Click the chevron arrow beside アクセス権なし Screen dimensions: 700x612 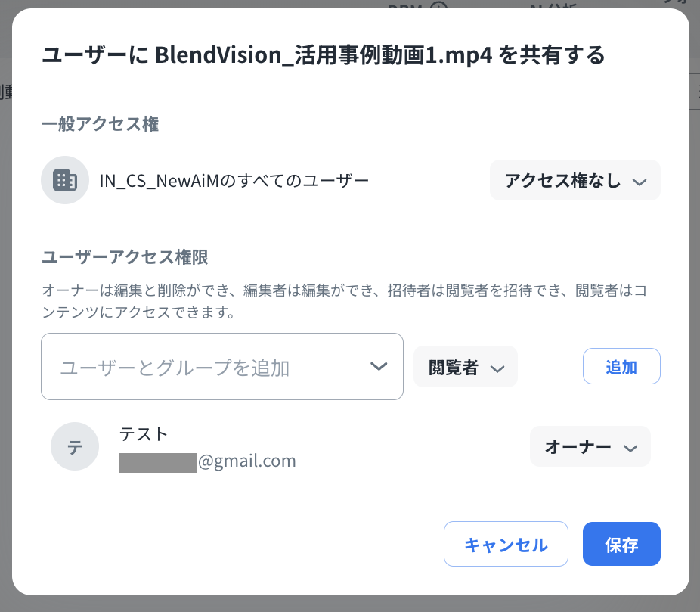coord(640,182)
